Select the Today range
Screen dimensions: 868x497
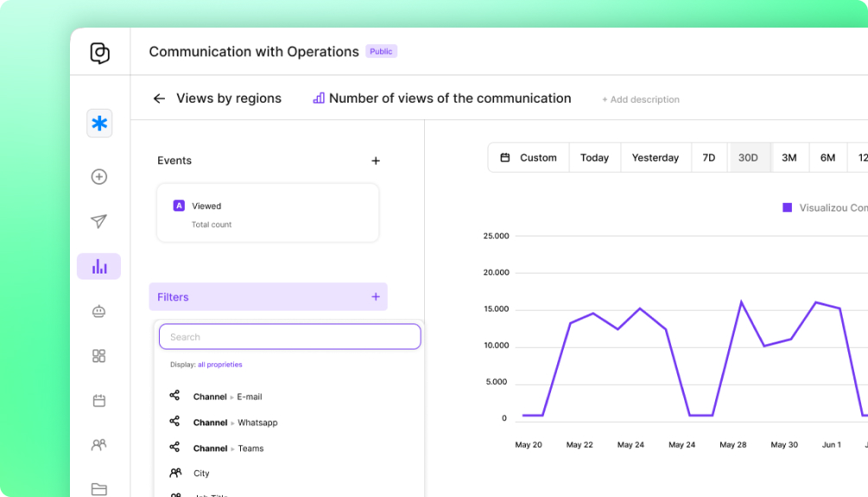point(594,158)
